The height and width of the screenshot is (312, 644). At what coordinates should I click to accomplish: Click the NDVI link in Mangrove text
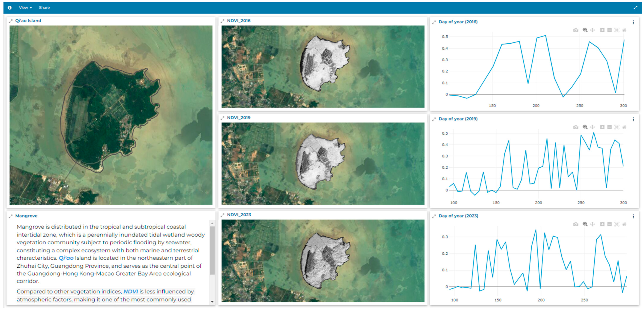tap(131, 292)
